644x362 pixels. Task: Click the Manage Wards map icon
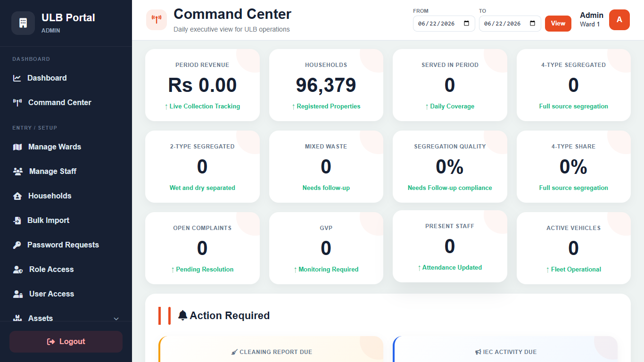[17, 147]
